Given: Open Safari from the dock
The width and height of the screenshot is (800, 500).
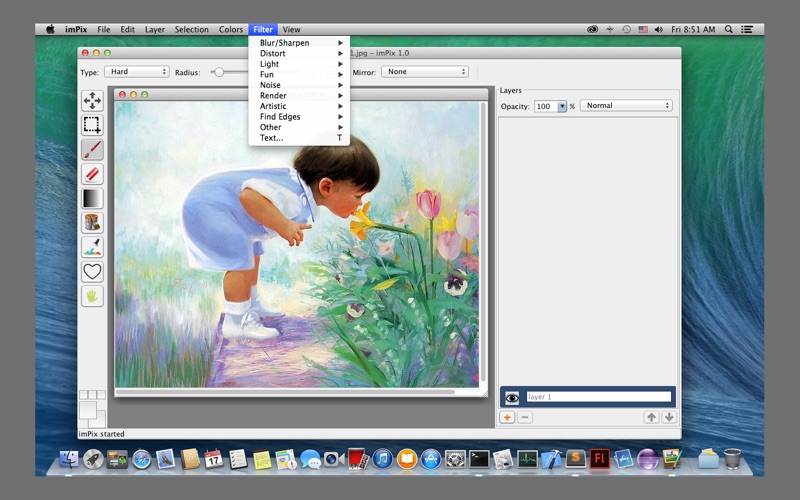Looking at the screenshot, I should pos(141,460).
